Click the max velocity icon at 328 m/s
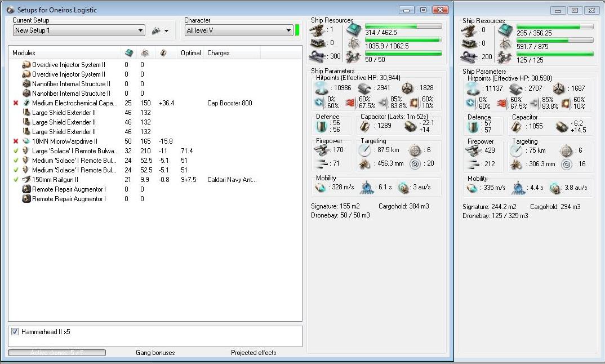This screenshot has height=364, width=605. point(321,188)
